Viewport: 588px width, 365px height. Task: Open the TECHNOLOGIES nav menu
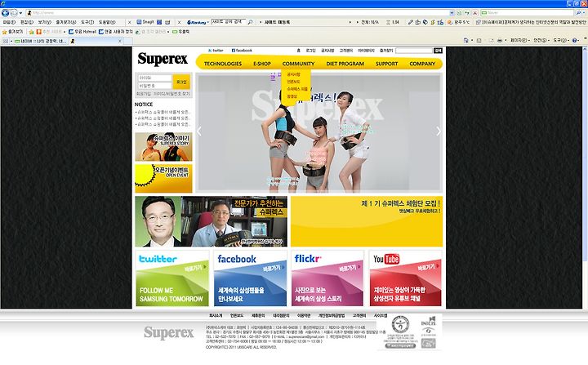click(x=223, y=64)
